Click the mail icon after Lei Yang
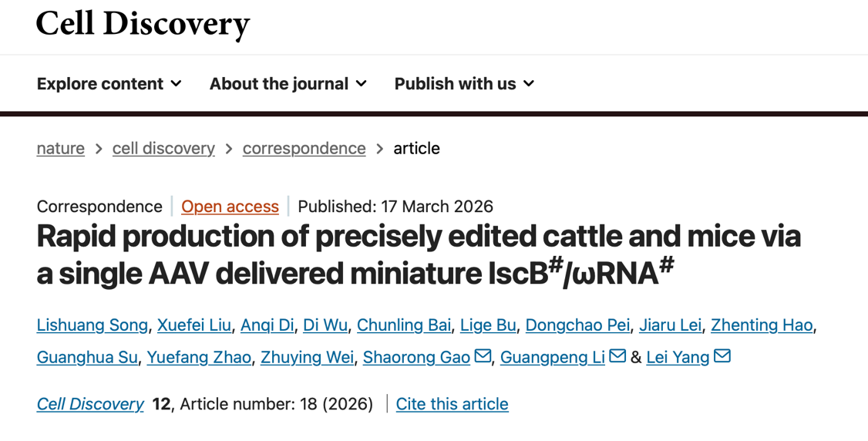The width and height of the screenshot is (868, 441). (722, 356)
